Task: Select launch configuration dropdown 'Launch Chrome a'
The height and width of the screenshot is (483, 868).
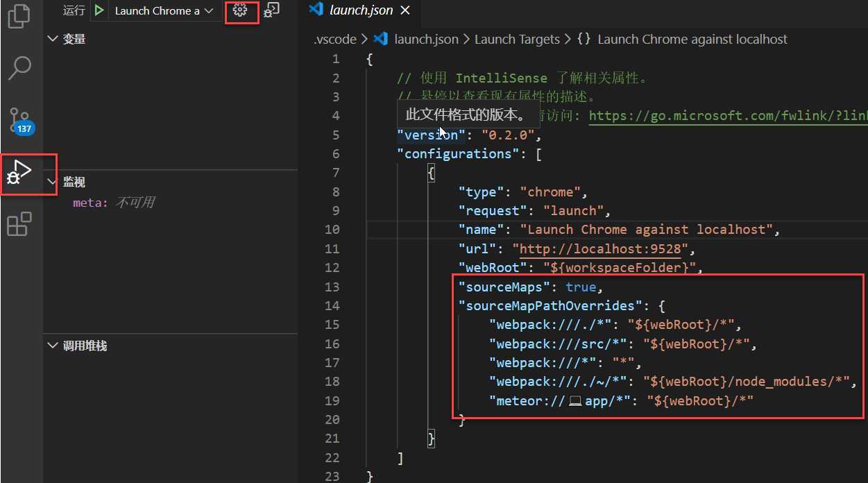Action: coord(164,10)
